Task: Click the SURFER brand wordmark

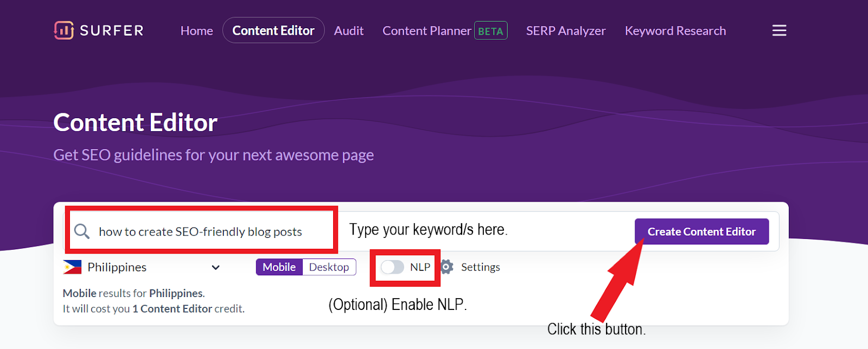Action: 112,30
